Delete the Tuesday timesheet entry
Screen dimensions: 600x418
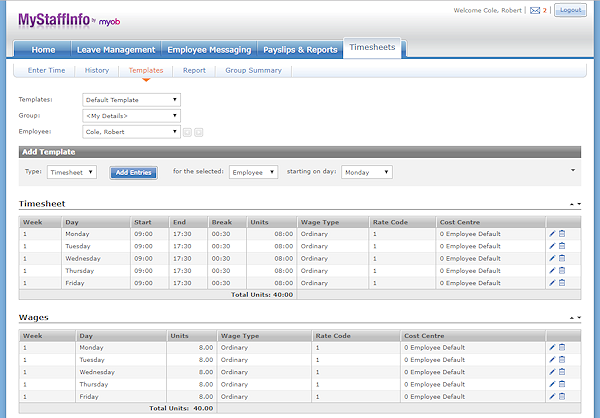pyautogui.click(x=562, y=246)
